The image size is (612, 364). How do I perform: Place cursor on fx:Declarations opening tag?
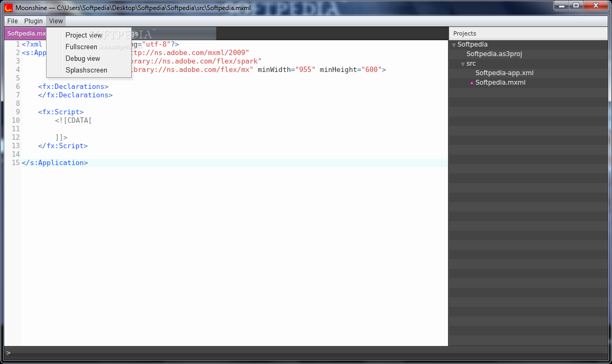point(74,87)
